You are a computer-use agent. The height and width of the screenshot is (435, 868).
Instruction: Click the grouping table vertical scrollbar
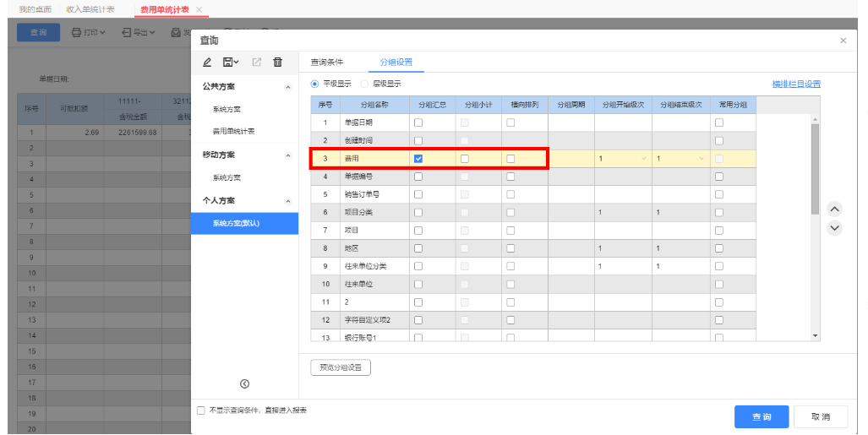pos(815,169)
